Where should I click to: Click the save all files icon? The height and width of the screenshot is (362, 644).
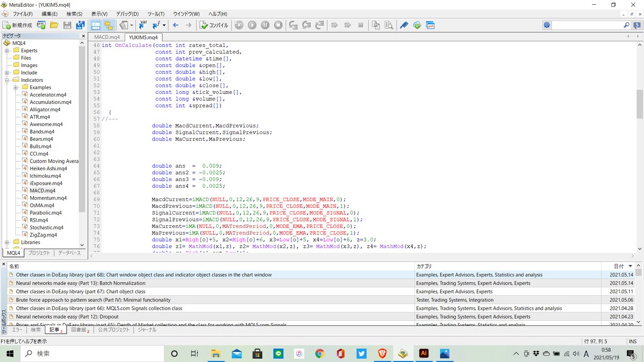point(80,25)
